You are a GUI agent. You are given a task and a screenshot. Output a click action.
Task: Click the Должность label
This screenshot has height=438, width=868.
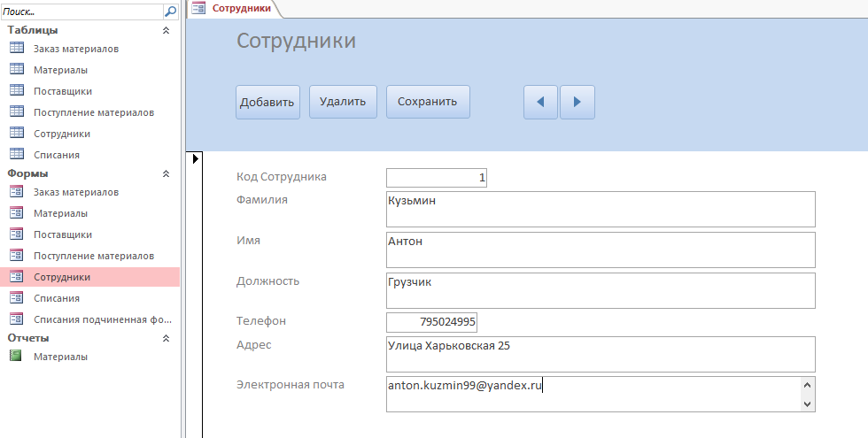267,281
